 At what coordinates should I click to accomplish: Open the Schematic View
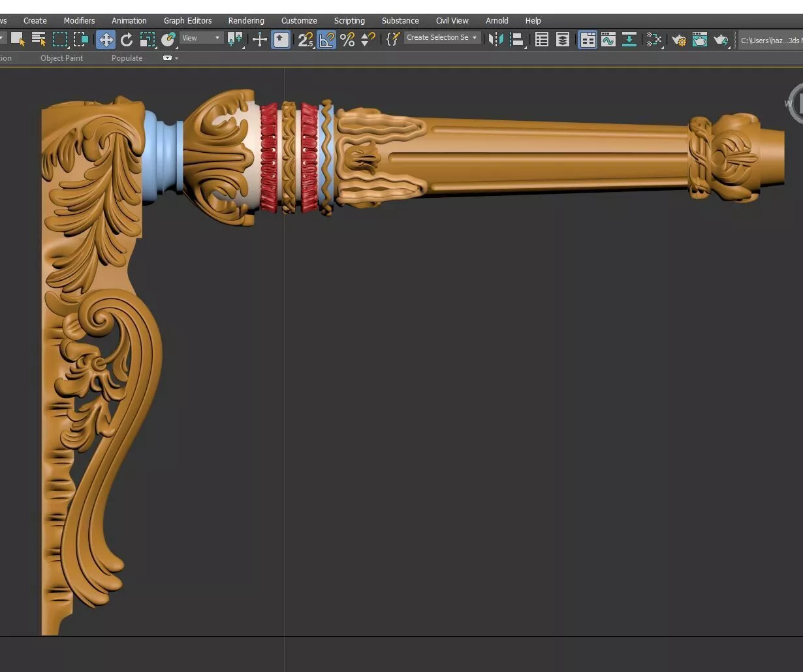coord(629,40)
